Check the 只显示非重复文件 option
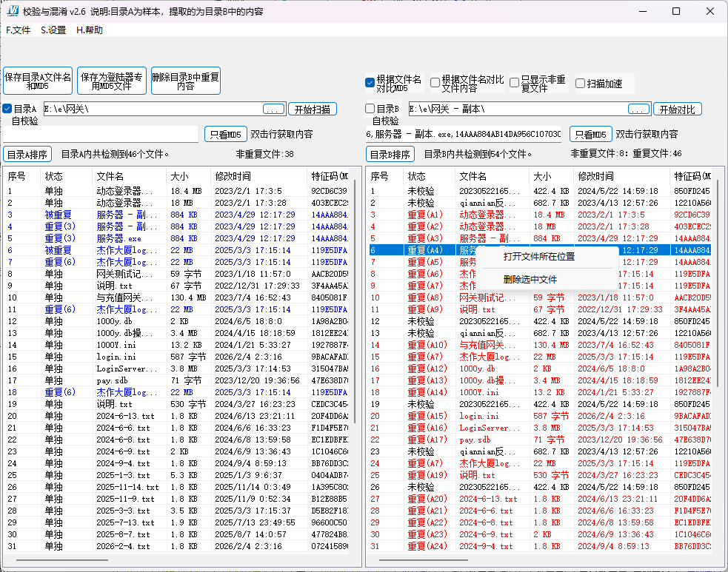 click(514, 83)
